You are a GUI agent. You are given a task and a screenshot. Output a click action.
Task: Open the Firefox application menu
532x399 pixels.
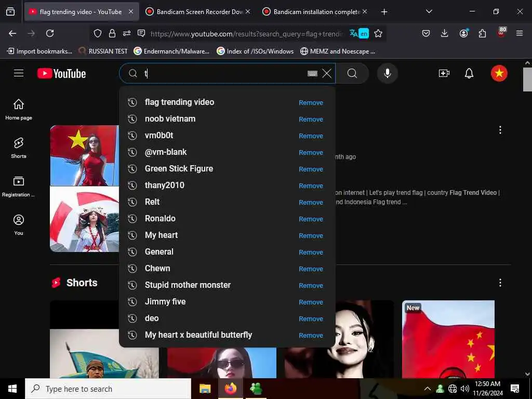(520, 33)
